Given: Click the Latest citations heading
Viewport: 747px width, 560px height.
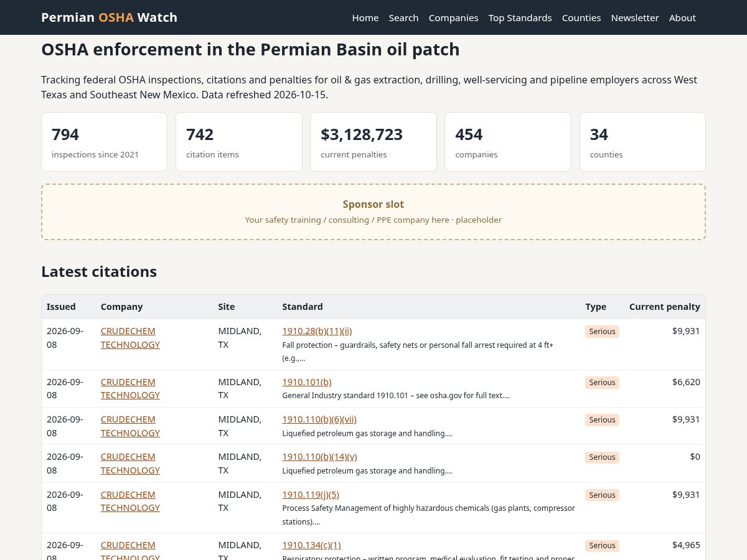Looking at the screenshot, I should tap(99, 272).
